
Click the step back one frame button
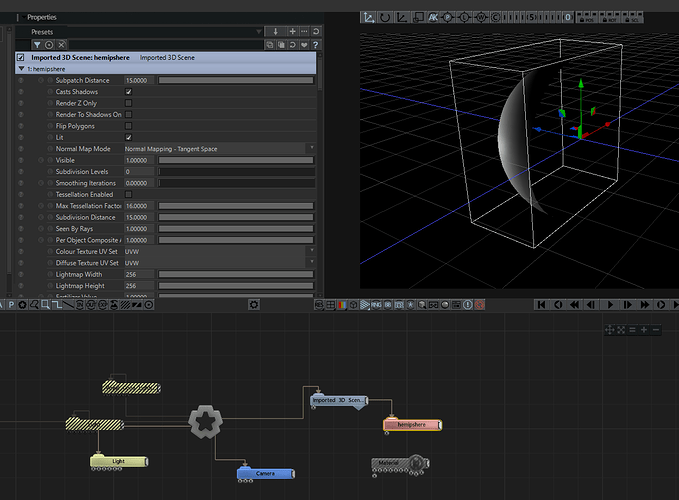pyautogui.click(x=591, y=305)
